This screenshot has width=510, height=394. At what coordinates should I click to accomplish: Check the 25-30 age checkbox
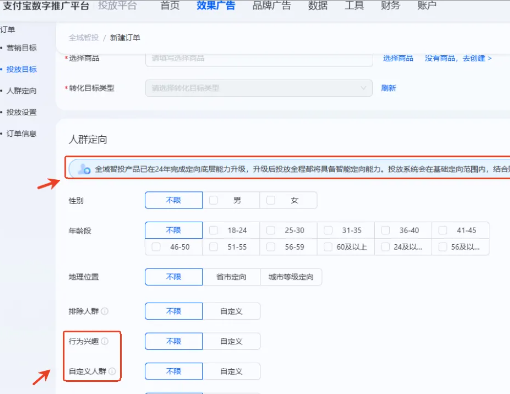(x=271, y=230)
